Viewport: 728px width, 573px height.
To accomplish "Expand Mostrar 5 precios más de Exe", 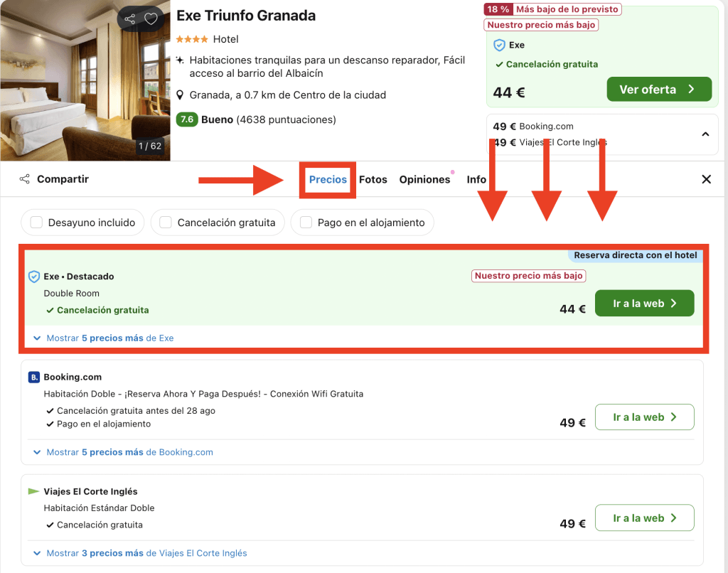I will (109, 338).
